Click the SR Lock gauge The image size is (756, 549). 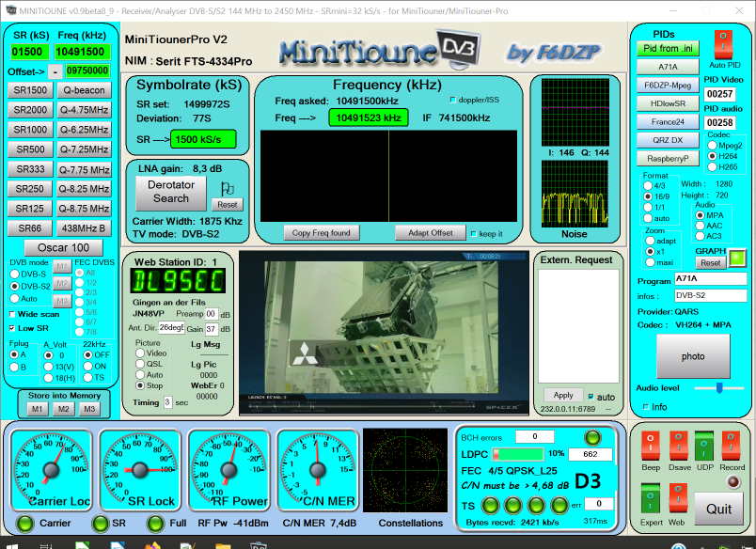click(x=140, y=470)
